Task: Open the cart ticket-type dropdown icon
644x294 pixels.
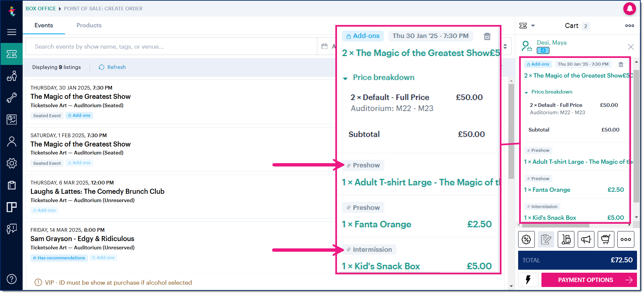Action: coord(527,26)
